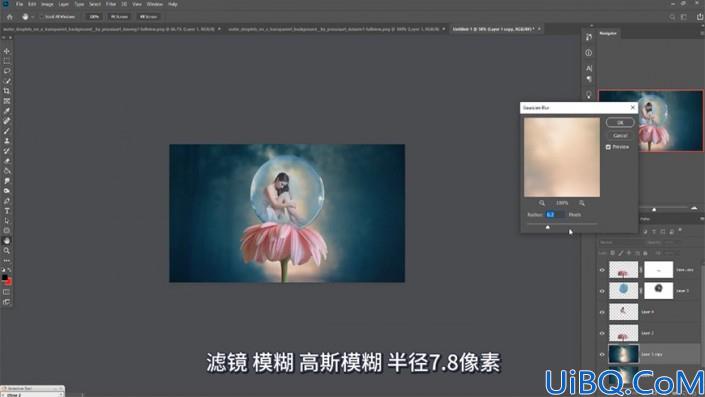705x397 pixels.
Task: Hide the girl figure layer
Action: click(602, 312)
